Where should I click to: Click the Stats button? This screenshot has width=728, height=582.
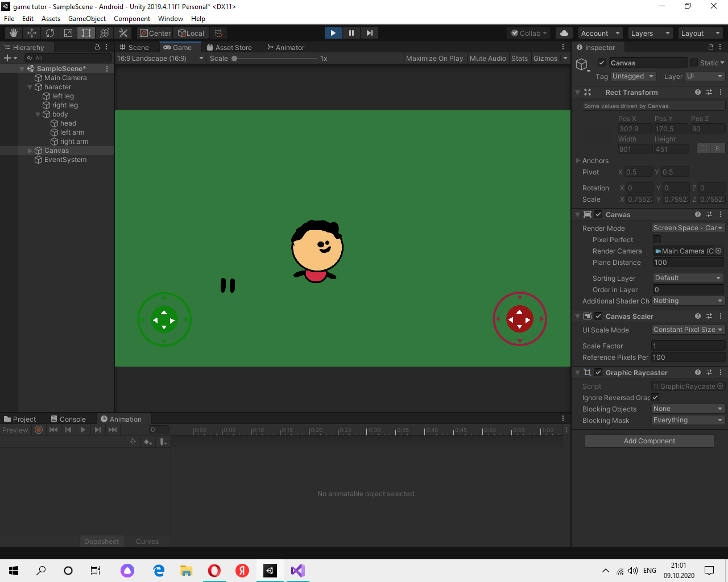click(x=519, y=58)
